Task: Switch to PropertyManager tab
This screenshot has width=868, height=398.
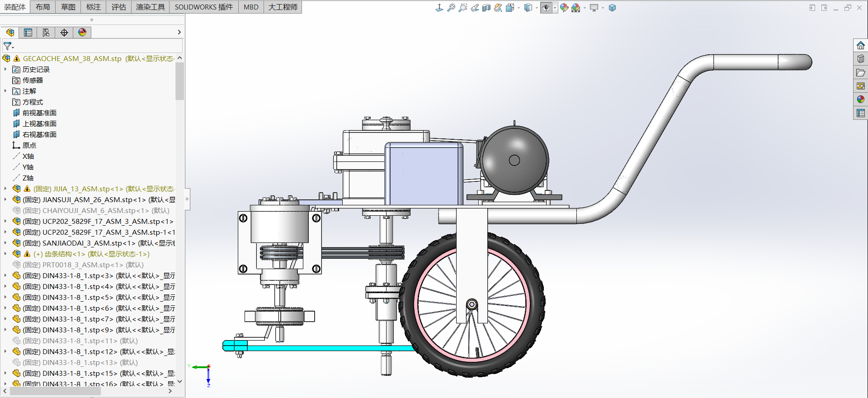Action: [x=28, y=33]
